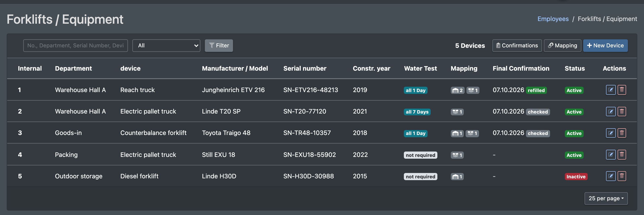Click the box mapping badge for Toyota Traigo

[x=472, y=133]
